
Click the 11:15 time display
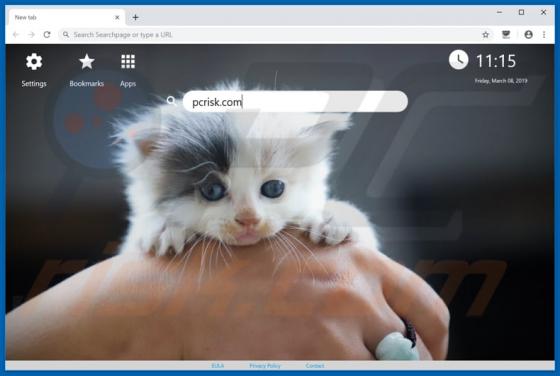(x=496, y=61)
